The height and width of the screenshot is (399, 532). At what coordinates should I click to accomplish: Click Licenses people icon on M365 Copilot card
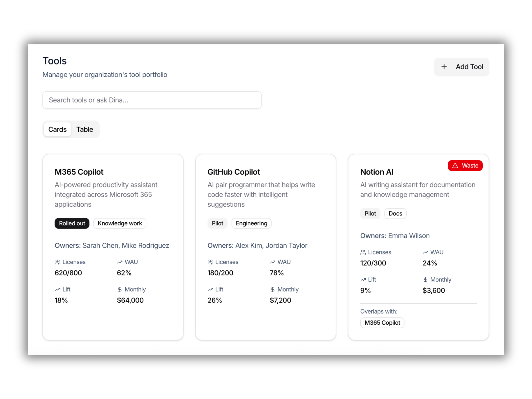[57, 262]
